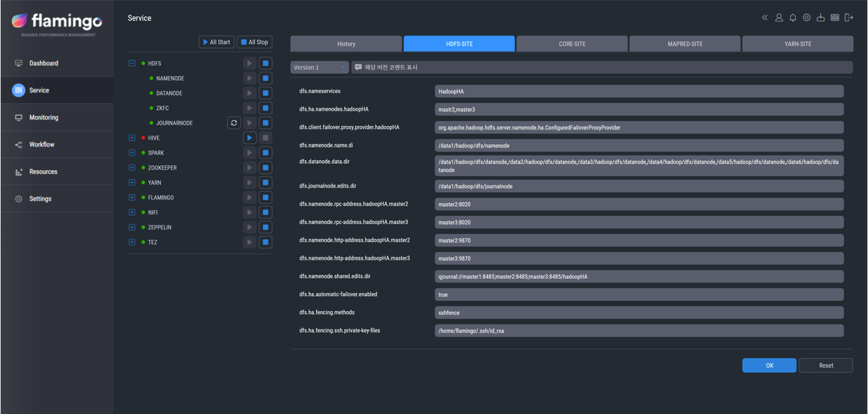The width and height of the screenshot is (868, 414).
Task: Expand the YARN tree node
Action: 132,182
